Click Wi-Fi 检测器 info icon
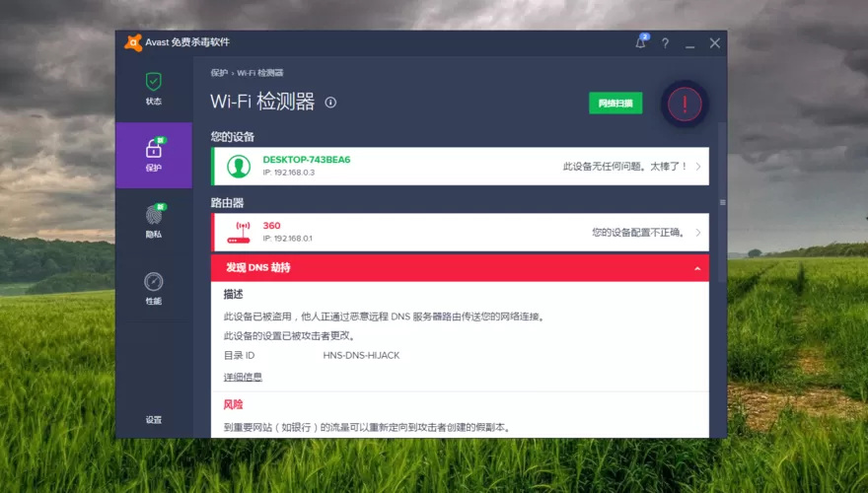The height and width of the screenshot is (493, 868). [330, 103]
